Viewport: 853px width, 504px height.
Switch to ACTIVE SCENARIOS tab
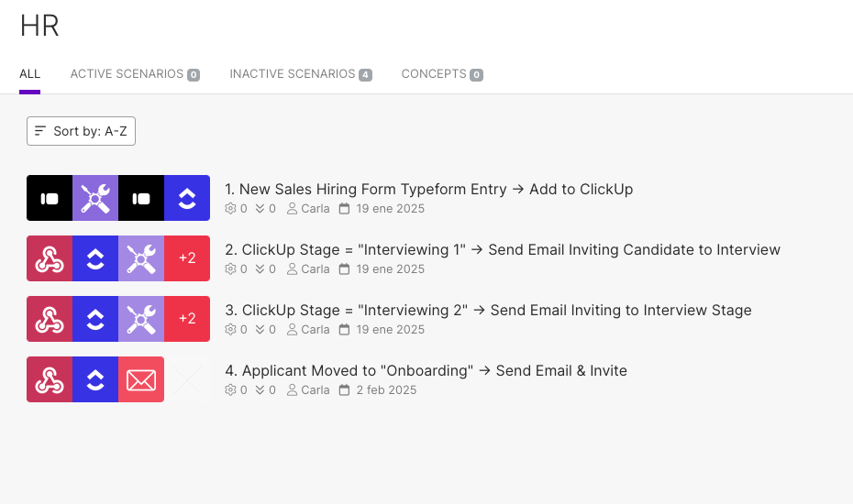[135, 74]
